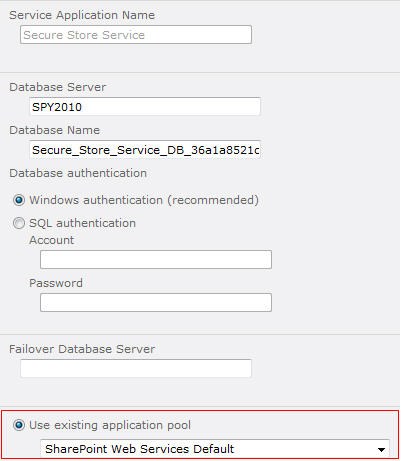Open the SharePoint Web Services Default dropdown
The image size is (401, 461).
tap(215, 449)
